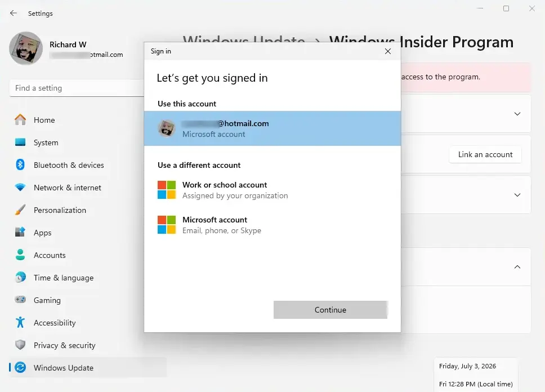
Task: Click the Continue button
Action: point(330,310)
